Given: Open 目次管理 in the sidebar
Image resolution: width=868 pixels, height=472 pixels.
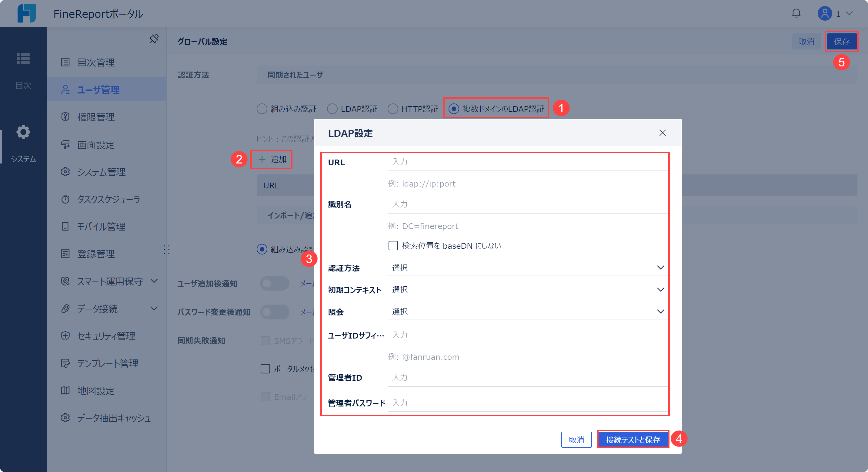Looking at the screenshot, I should (x=96, y=62).
